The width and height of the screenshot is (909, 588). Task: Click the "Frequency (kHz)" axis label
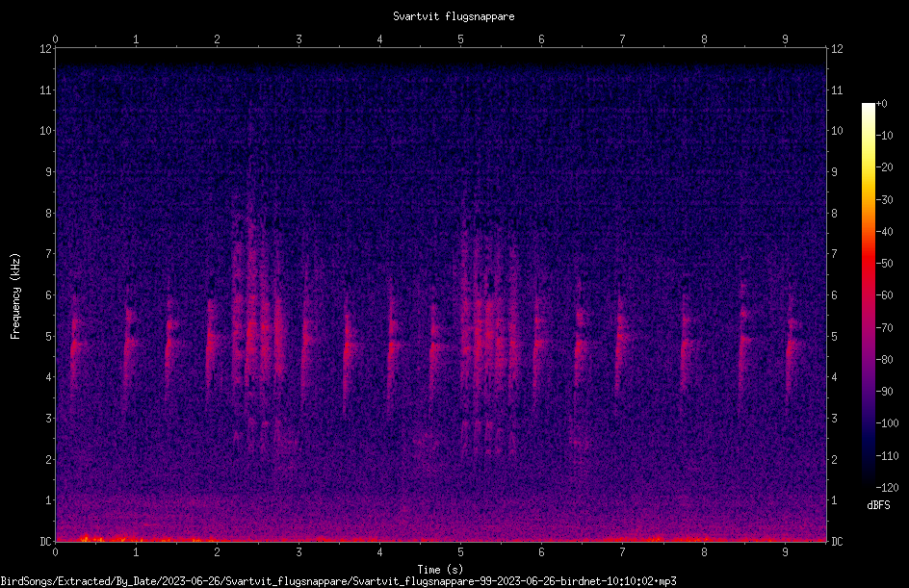(15, 296)
